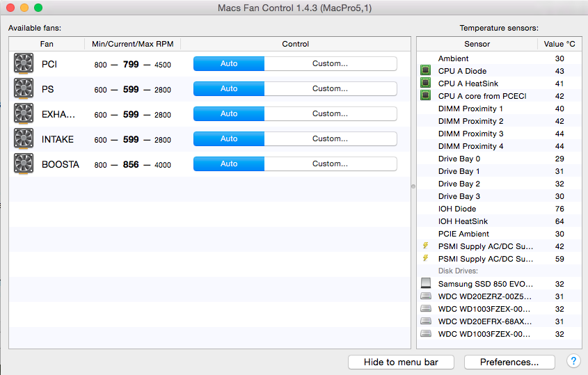Click the Control column header
This screenshot has height=375, width=588.
pos(296,44)
